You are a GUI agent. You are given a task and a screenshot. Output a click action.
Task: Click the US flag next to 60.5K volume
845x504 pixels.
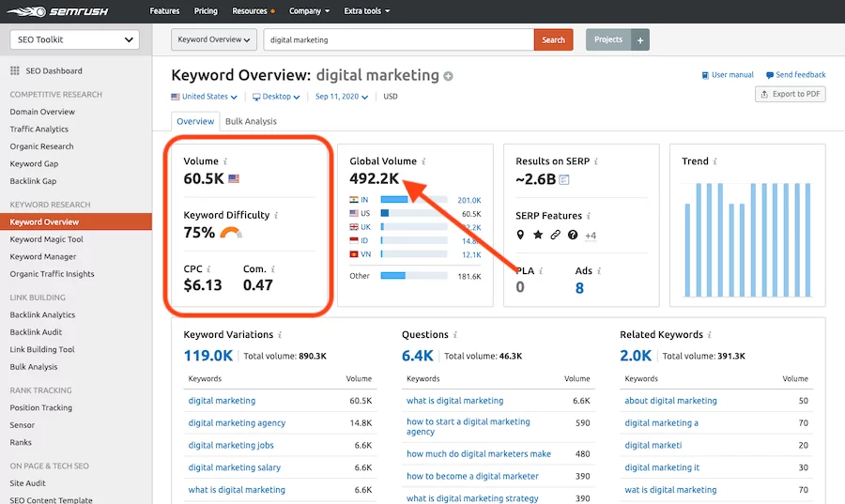[234, 178]
